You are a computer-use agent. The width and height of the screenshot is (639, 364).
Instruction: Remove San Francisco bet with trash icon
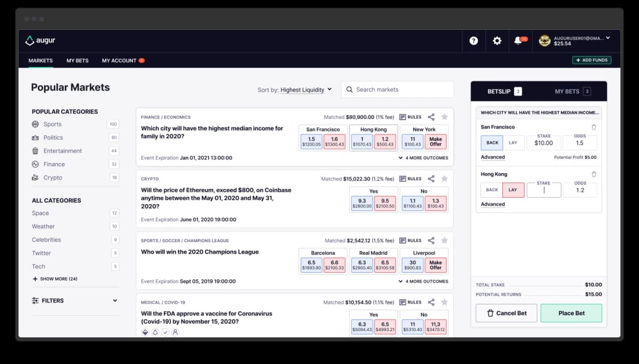point(594,127)
